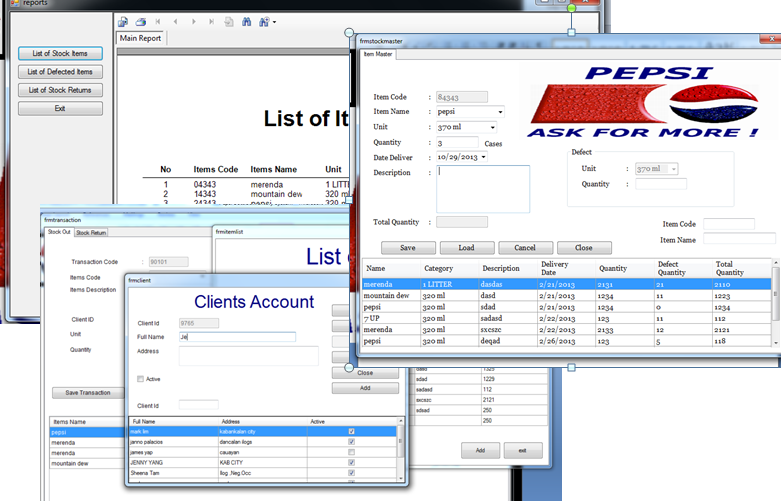Click the Export Report icon in reports toolbar

point(123,22)
